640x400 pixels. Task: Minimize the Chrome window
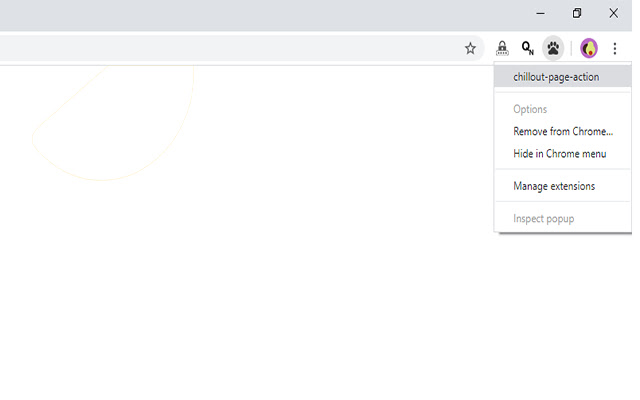click(x=540, y=13)
